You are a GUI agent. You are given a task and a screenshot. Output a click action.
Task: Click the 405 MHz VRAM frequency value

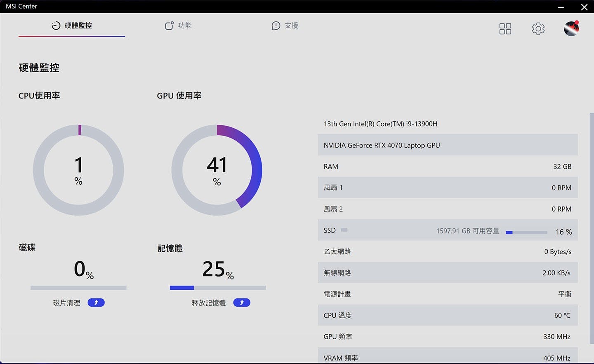pyautogui.click(x=557, y=358)
